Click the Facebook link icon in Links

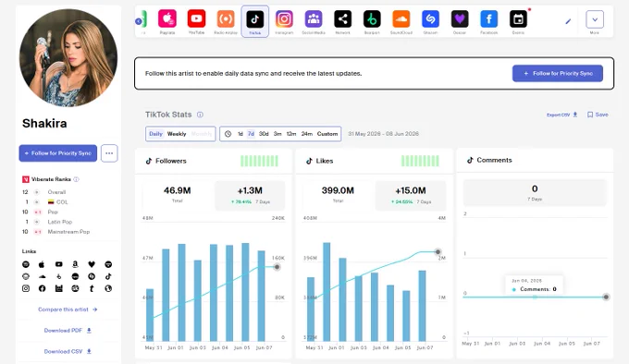(43, 288)
